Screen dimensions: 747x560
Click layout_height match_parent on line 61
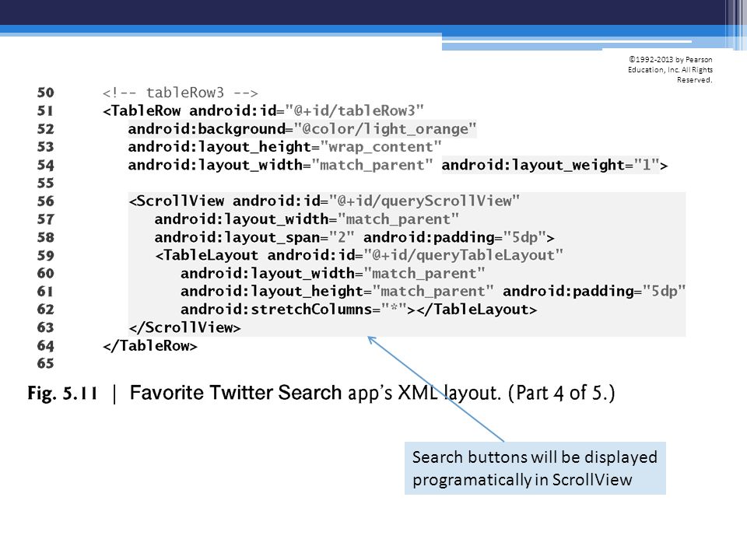(x=337, y=292)
